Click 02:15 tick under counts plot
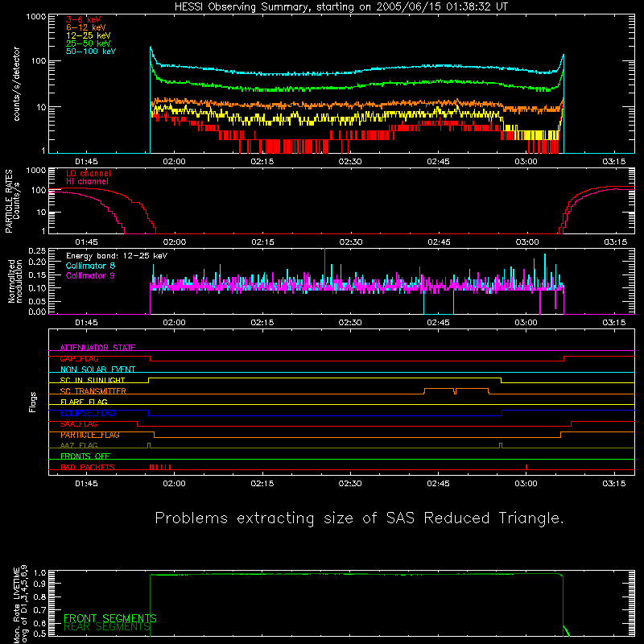The height and width of the screenshot is (644, 644). coord(262,162)
